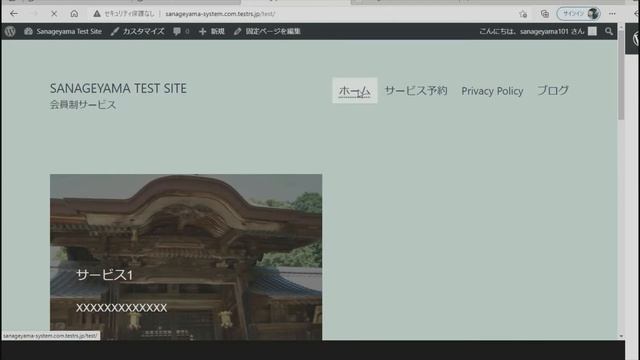Click the vertical scrollbar thumb
The height and width of the screenshot is (360, 640).
click(621, 75)
